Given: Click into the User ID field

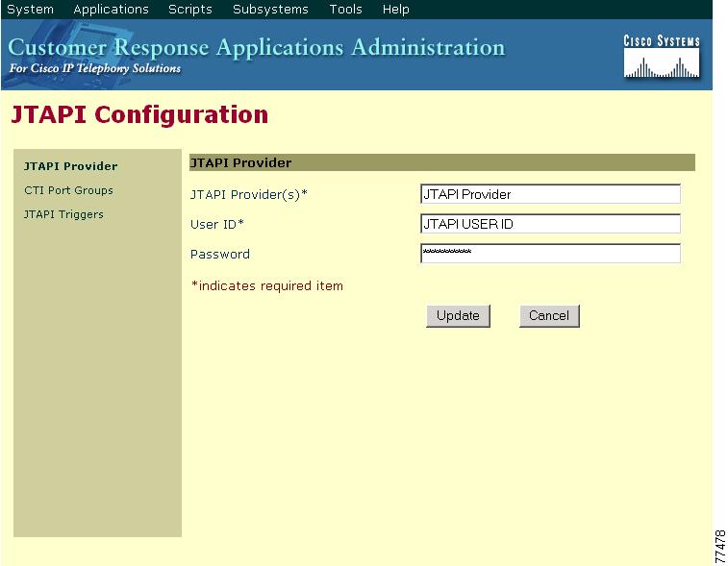Looking at the screenshot, I should pyautogui.click(x=550, y=224).
